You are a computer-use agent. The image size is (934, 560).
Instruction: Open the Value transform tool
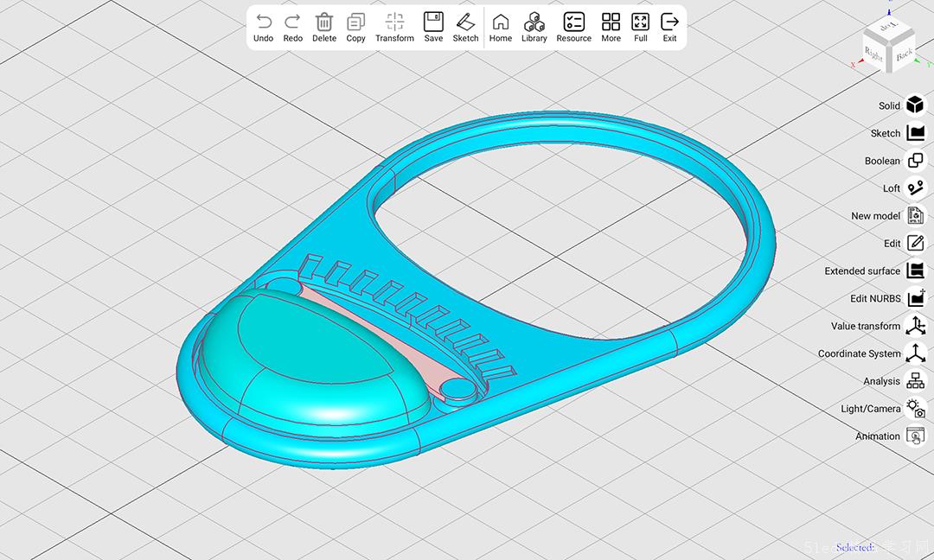pyautogui.click(x=915, y=326)
